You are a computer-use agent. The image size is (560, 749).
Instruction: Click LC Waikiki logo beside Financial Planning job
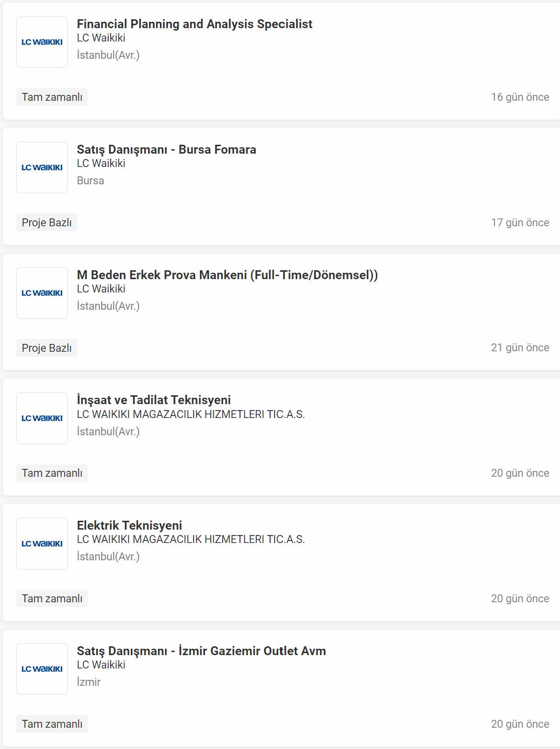point(42,42)
